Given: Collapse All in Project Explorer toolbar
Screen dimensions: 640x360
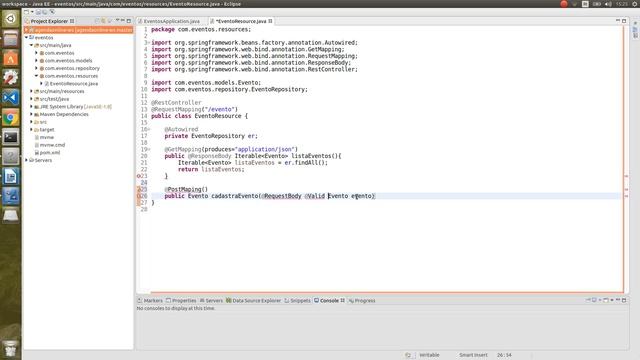Looking at the screenshot, I should click(x=97, y=21).
